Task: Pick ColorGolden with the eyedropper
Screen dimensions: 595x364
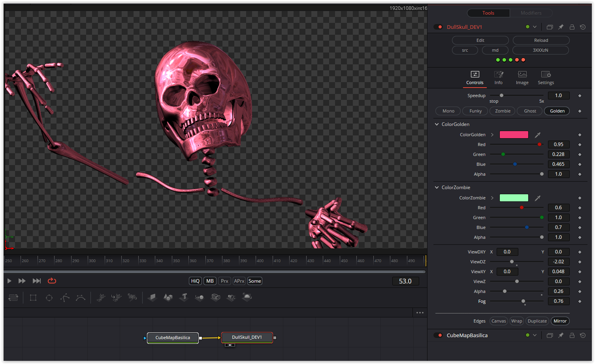Action: pos(537,135)
